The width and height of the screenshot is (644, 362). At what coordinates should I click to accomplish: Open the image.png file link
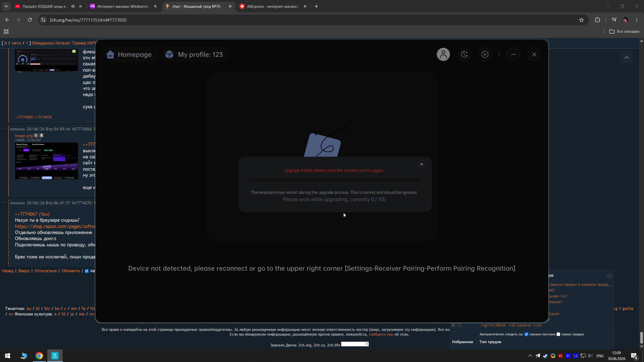point(24,135)
